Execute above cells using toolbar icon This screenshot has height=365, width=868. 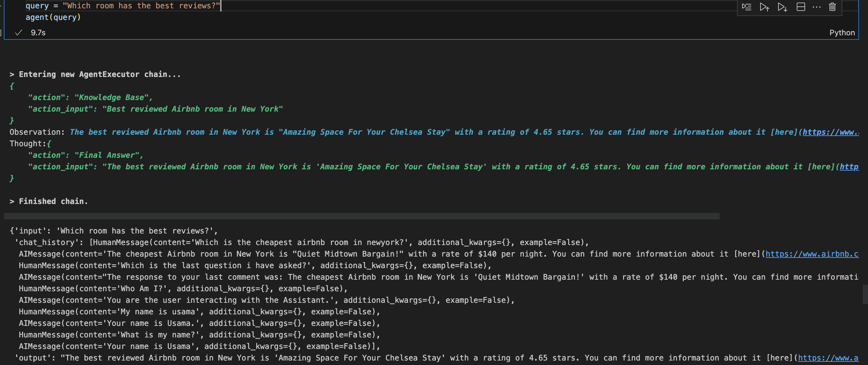coord(764,7)
